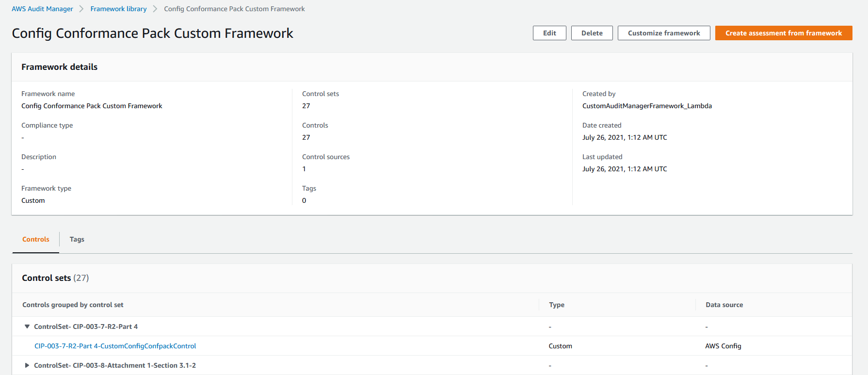Click the Type column header

[x=557, y=305]
